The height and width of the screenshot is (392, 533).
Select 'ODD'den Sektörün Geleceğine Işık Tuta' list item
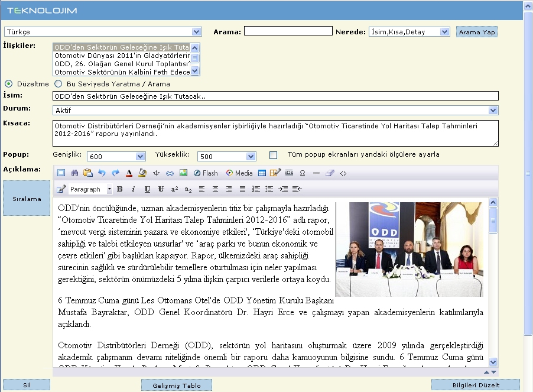tap(122, 47)
